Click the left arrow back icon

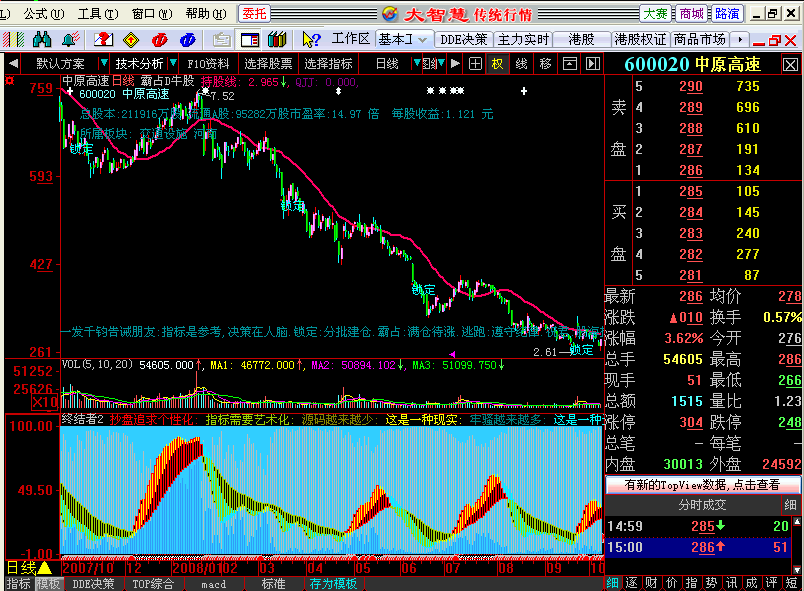click(14, 64)
